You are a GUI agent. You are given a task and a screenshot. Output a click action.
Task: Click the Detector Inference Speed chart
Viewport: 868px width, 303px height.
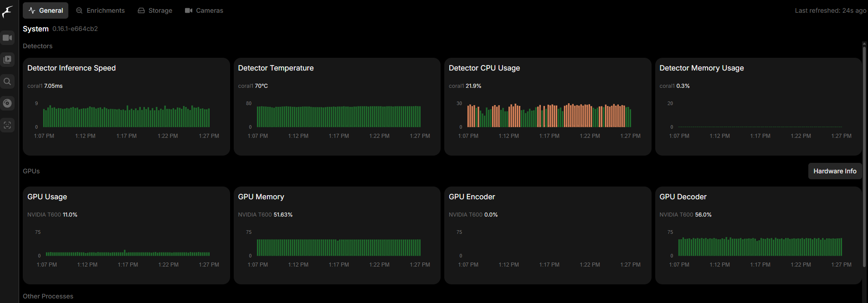126,116
